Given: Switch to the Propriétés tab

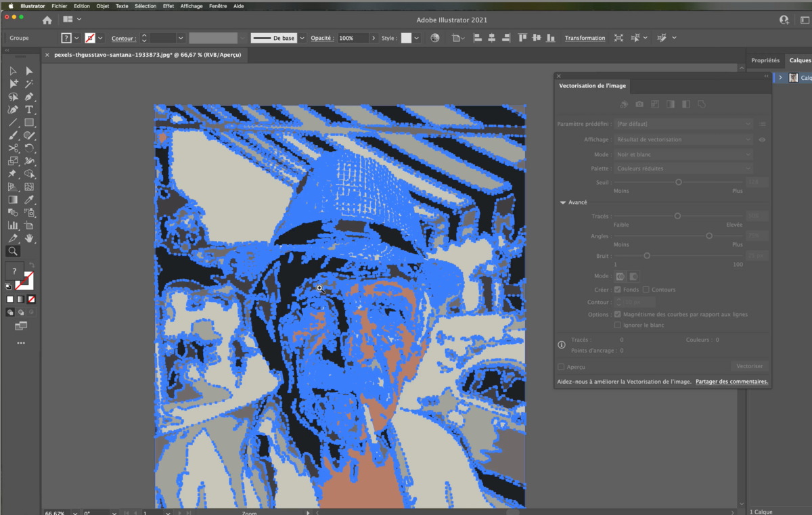Looking at the screenshot, I should coord(765,60).
